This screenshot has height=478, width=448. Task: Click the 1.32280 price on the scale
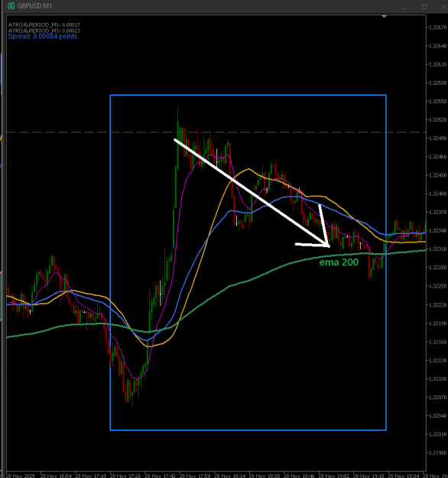pyautogui.click(x=437, y=268)
